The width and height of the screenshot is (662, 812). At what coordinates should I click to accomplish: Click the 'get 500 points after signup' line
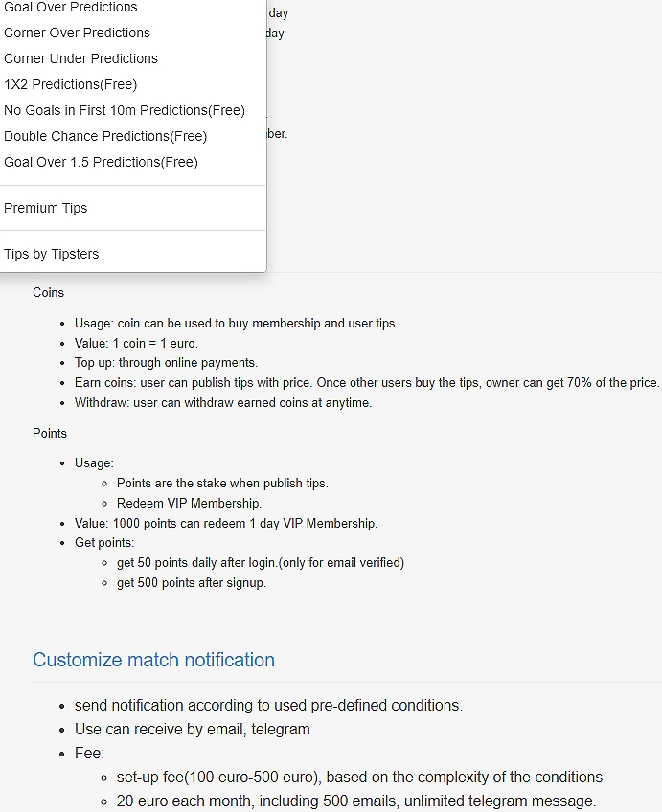192,582
